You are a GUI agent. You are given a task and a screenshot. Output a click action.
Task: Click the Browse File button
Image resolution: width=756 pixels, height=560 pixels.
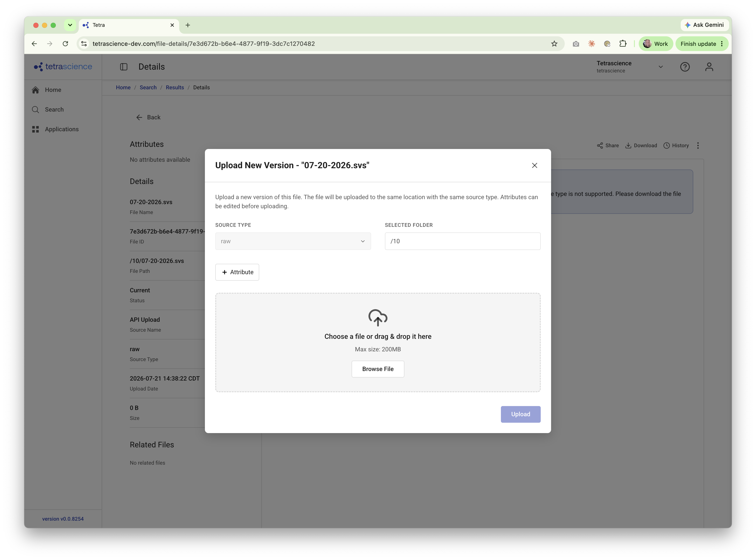378,369
